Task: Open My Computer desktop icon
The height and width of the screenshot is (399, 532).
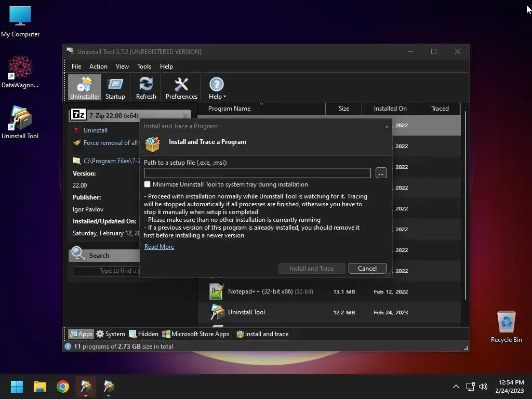Action: point(20,21)
